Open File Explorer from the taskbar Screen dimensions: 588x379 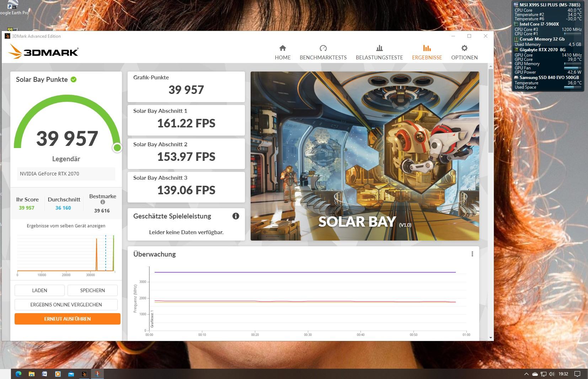[32, 374]
